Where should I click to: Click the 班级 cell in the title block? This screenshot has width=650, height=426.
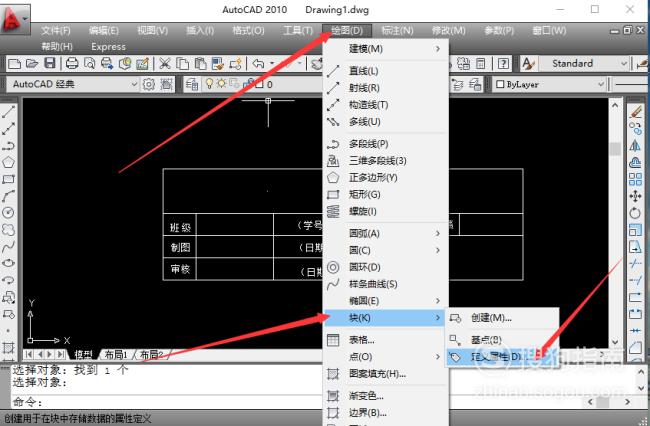point(180,227)
